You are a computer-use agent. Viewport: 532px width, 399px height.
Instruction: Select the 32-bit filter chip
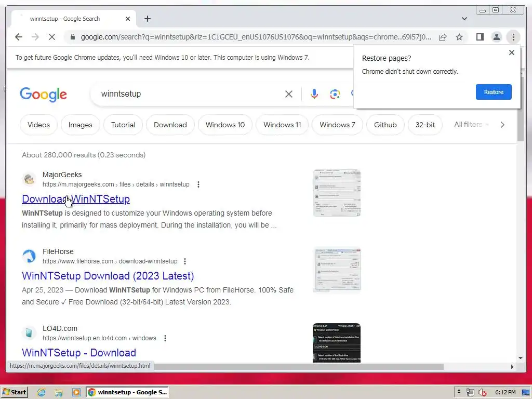(425, 125)
